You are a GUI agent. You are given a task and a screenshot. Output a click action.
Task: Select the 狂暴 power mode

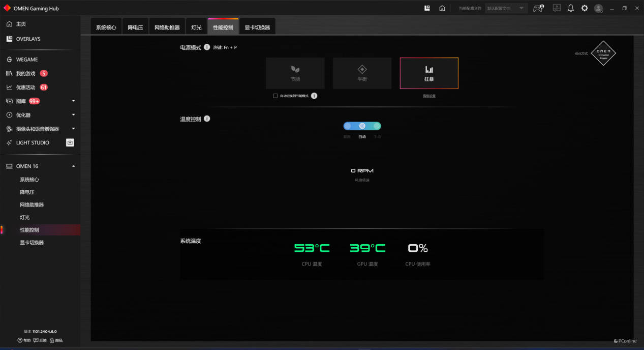click(x=429, y=73)
